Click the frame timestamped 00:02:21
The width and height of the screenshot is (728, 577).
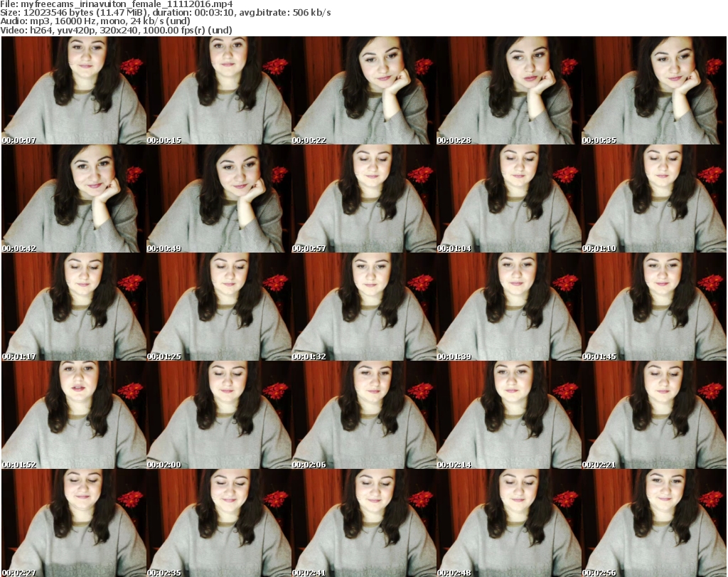click(654, 415)
